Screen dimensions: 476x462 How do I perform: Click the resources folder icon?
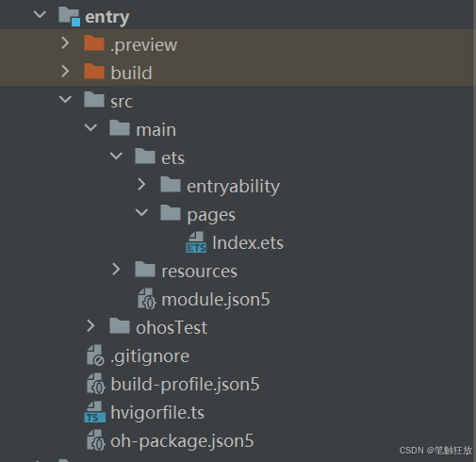click(145, 270)
